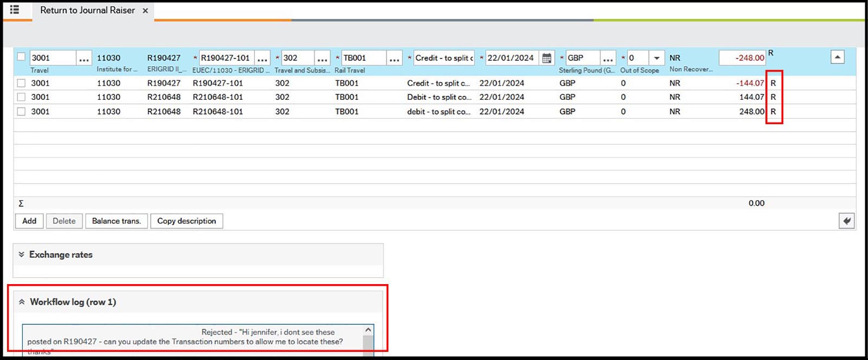This screenshot has height=360, width=868.
Task: Open lookup ellipsis next to account 3001
Action: (84, 58)
